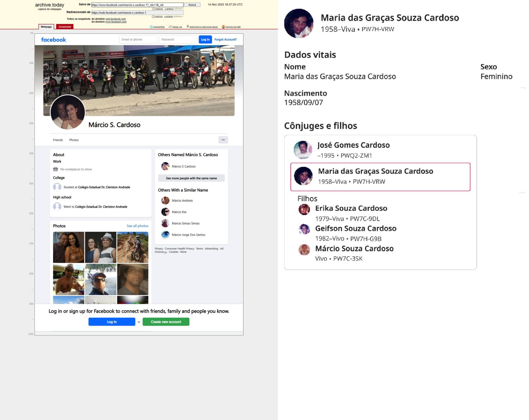Open the three-dots menu on Márcio's profile
529x420 pixels.
[x=223, y=140]
